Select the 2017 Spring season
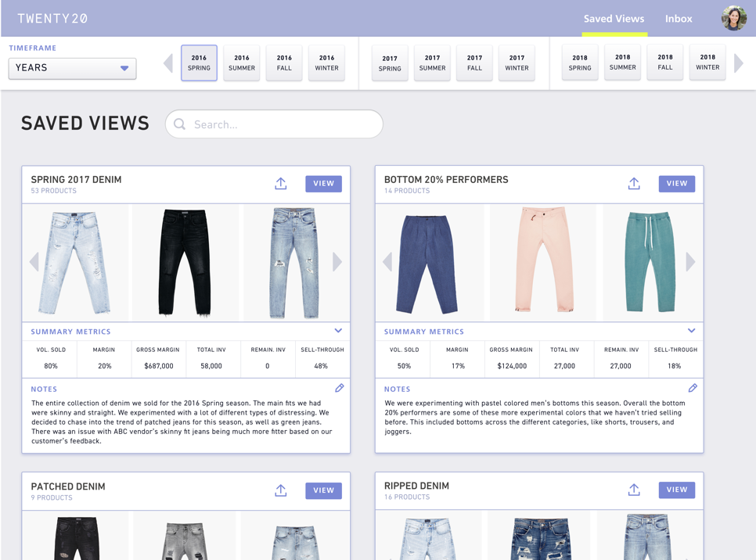The width and height of the screenshot is (756, 560). [390, 63]
